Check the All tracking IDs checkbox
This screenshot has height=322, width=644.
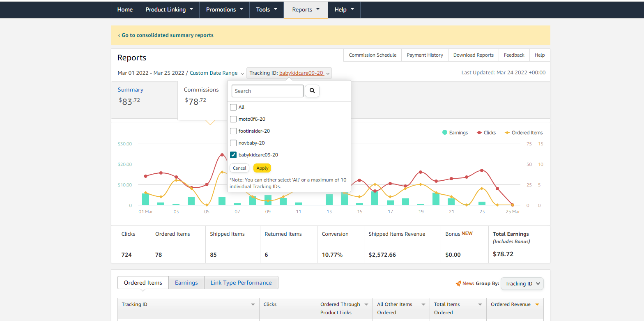(x=233, y=107)
